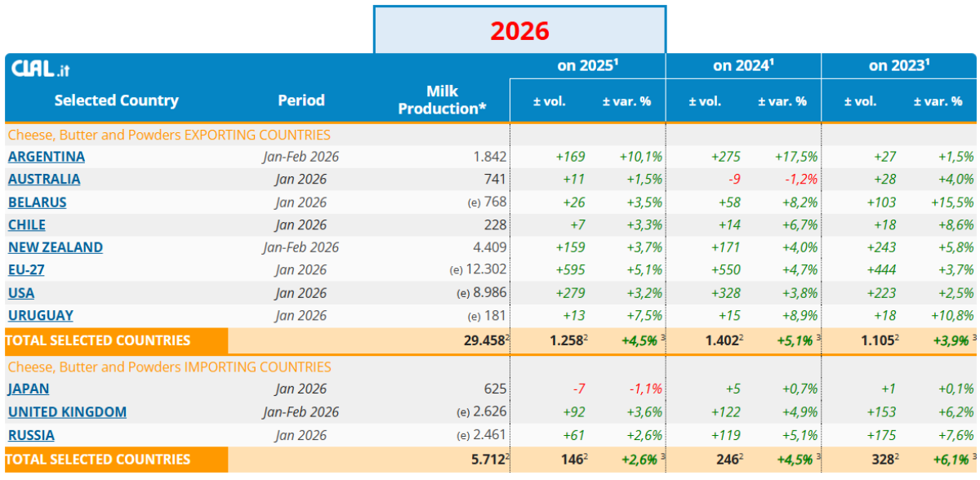Click the Period column header
The width and height of the screenshot is (980, 480).
[x=301, y=101]
